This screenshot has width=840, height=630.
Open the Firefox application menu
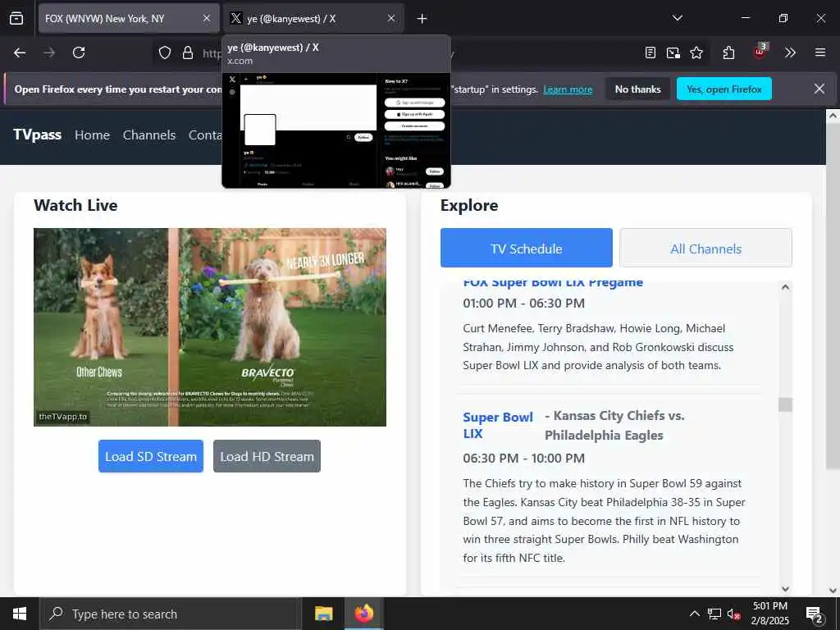[x=820, y=52]
